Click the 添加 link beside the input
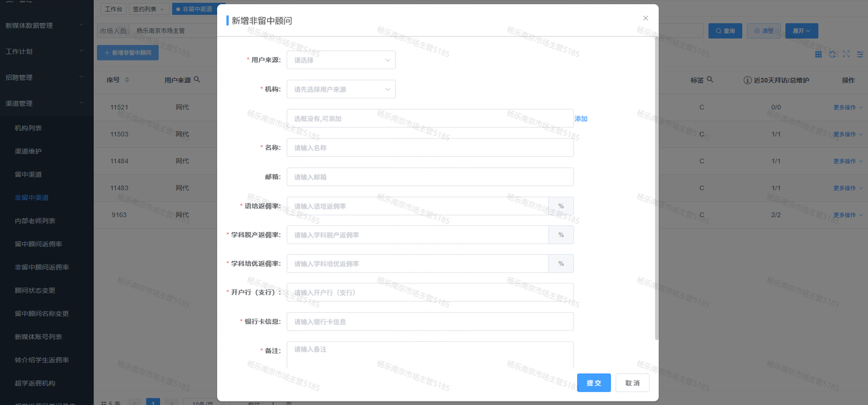 (x=581, y=119)
